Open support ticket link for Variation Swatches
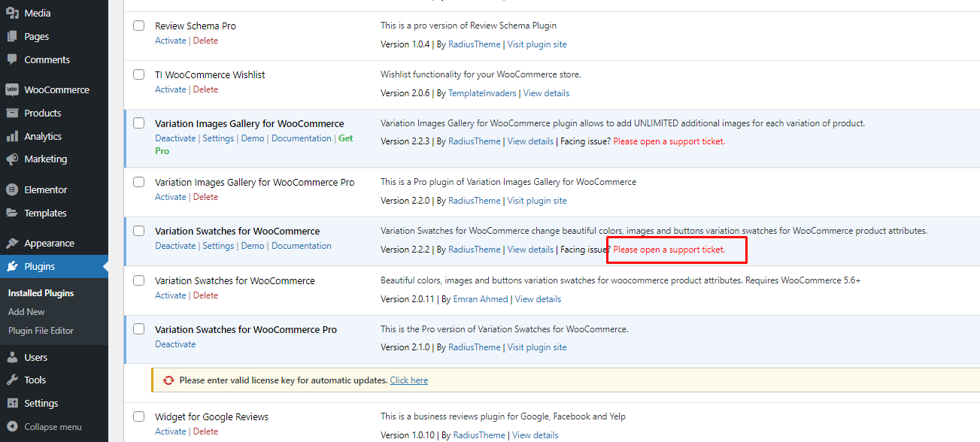 click(x=669, y=250)
